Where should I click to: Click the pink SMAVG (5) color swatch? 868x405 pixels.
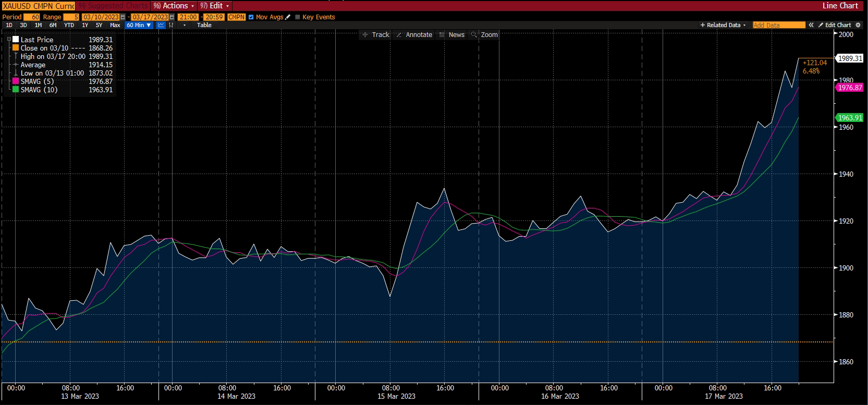pos(16,81)
